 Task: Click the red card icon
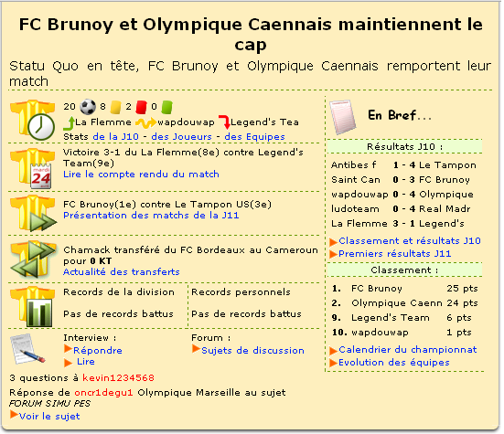(141, 107)
